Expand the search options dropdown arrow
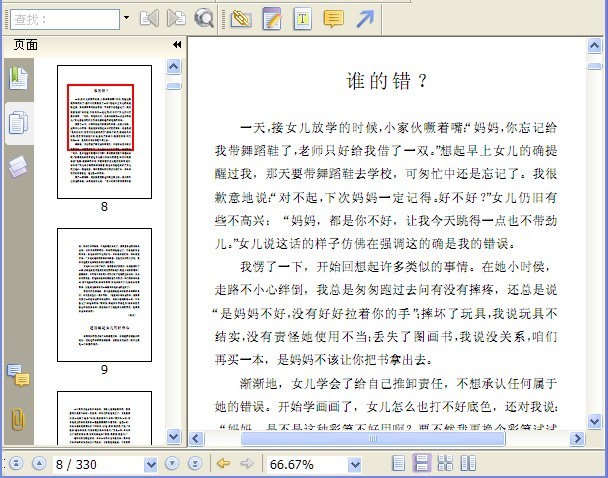608x478 pixels. [126, 17]
